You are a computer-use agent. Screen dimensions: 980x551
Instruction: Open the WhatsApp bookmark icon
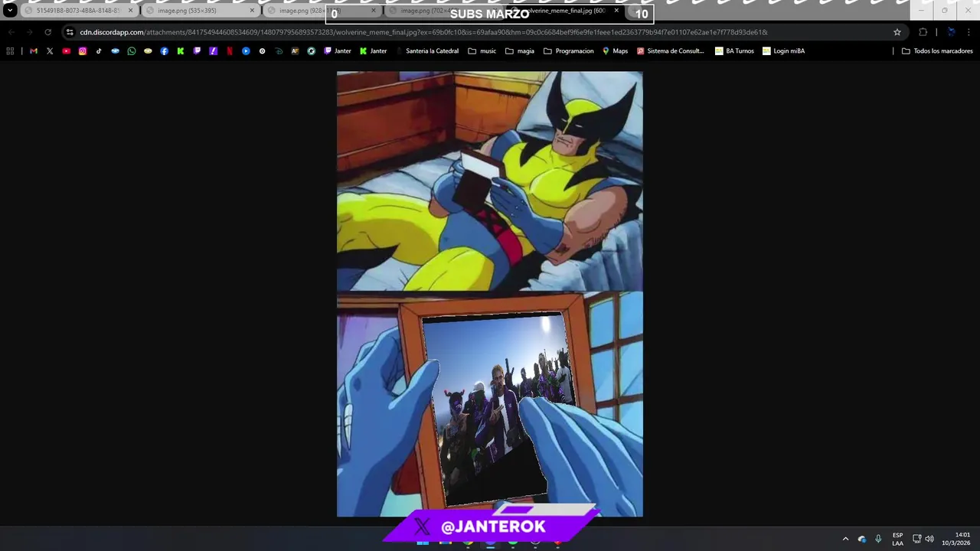(x=132, y=51)
